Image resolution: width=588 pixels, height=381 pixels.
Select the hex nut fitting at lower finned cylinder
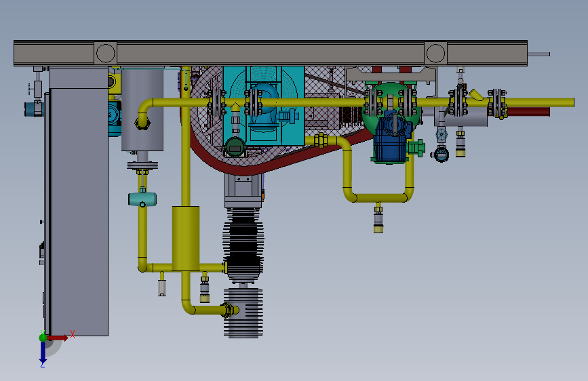[228, 310]
